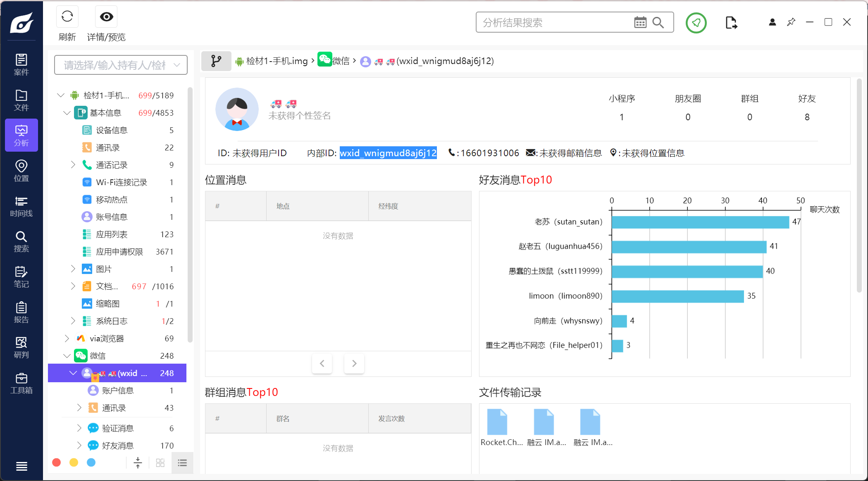Click the 分析结果搜索 search field
The width and height of the screenshot is (868, 481).
tap(554, 22)
